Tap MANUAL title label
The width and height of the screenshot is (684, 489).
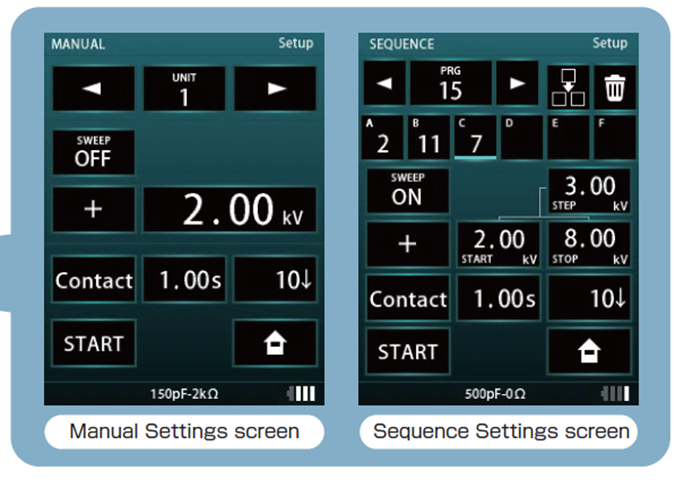(78, 44)
